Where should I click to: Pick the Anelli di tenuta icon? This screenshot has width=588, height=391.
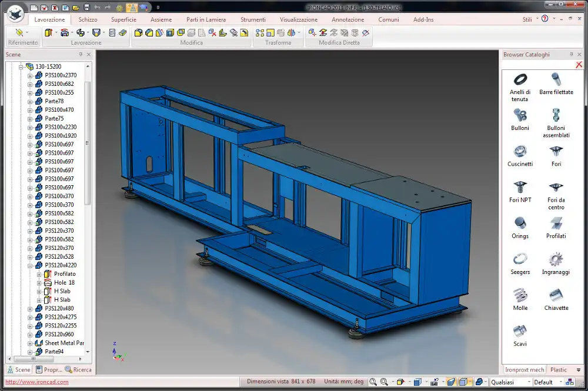click(x=520, y=79)
